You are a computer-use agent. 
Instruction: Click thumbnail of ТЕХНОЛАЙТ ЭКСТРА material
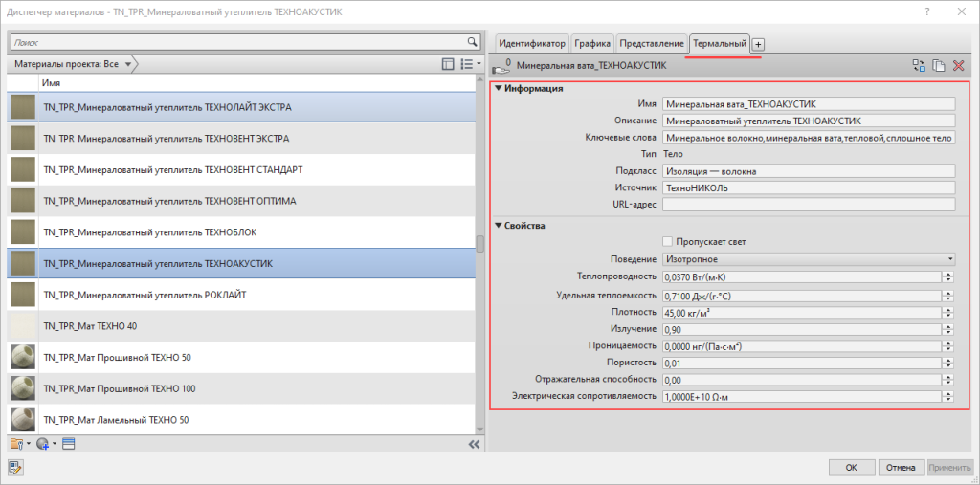(x=23, y=107)
